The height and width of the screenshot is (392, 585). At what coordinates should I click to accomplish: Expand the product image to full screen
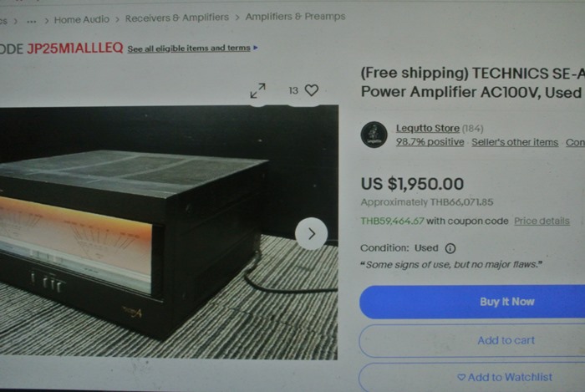(257, 90)
